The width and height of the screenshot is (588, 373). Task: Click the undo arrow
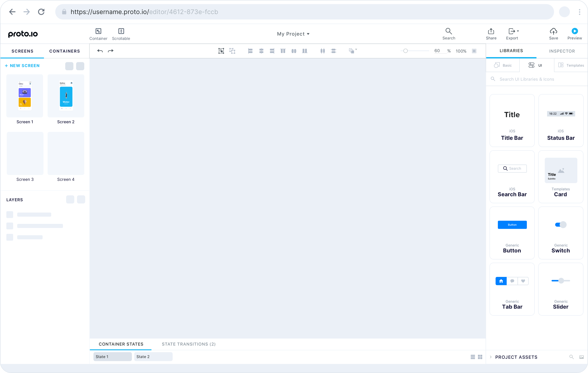pos(100,51)
